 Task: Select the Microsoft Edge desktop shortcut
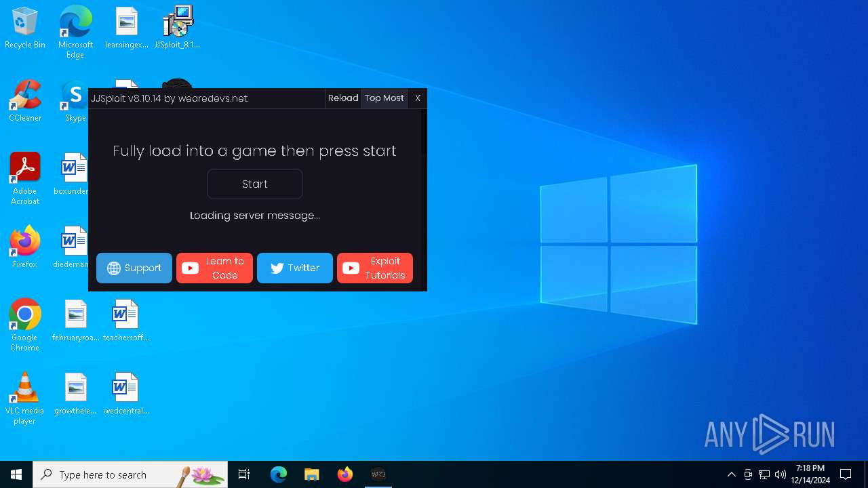tap(75, 32)
